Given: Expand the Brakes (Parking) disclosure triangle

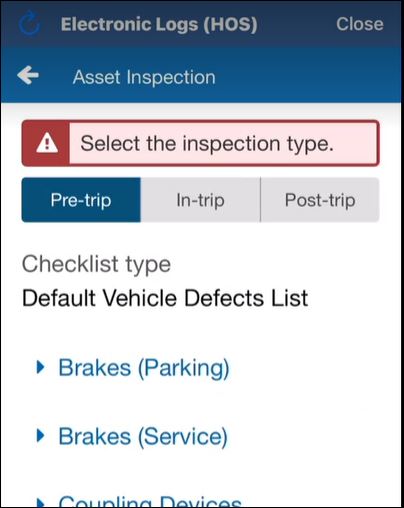Looking at the screenshot, I should (x=40, y=367).
